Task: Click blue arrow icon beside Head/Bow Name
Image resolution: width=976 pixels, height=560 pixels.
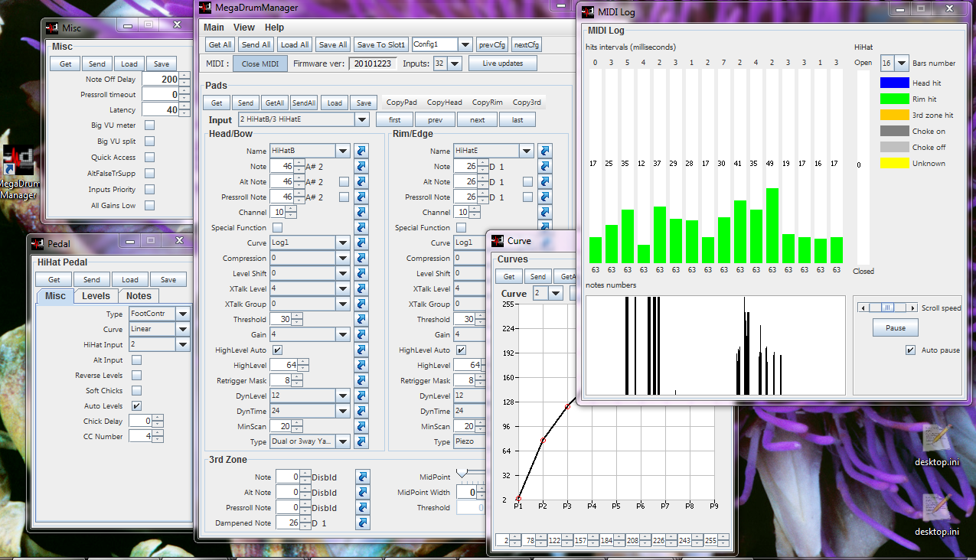Action: (361, 151)
